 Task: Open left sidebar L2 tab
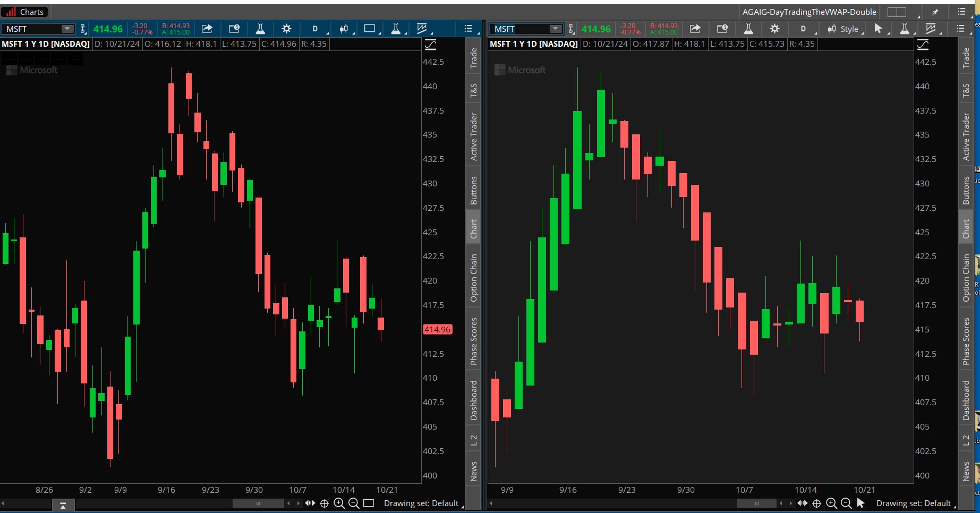pos(473,440)
